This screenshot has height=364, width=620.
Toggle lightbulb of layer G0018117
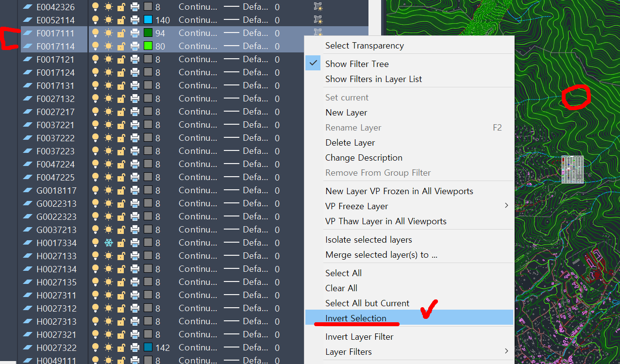(x=96, y=190)
